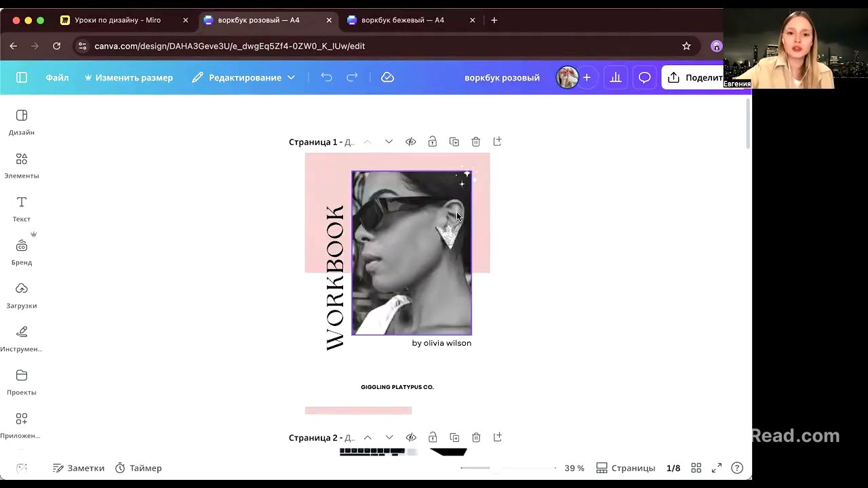The width and height of the screenshot is (868, 488).
Task: Click the vertical scrollbar of the canvas
Action: [749, 124]
